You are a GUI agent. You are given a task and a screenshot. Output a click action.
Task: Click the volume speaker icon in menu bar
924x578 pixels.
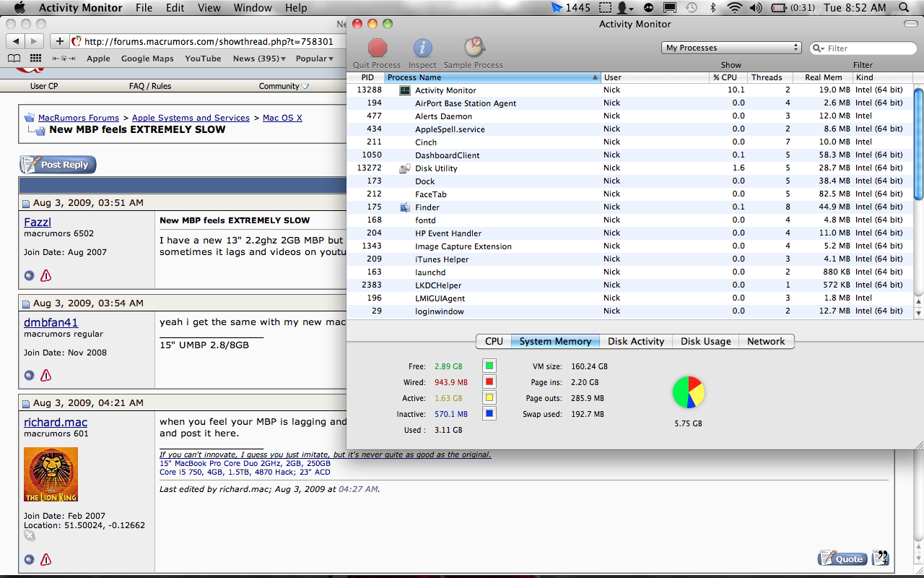[756, 8]
